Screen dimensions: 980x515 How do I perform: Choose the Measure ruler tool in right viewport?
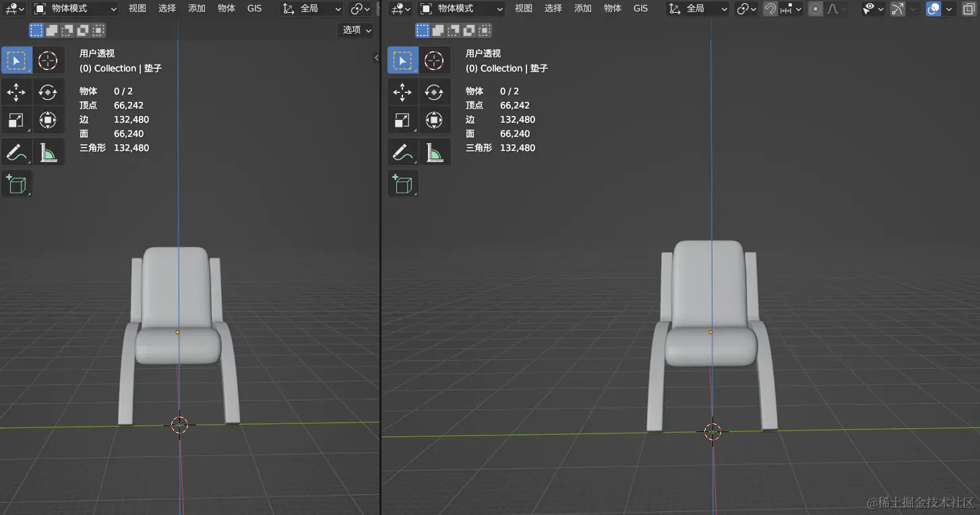(x=433, y=152)
